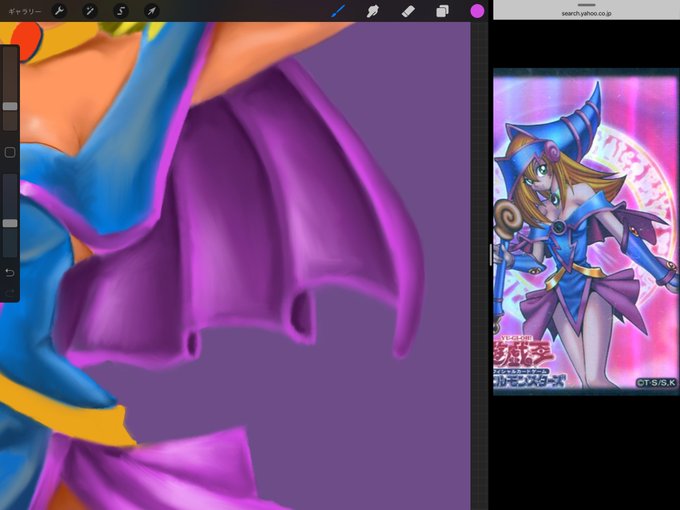
Task: Tap the undo arrow in sidebar
Action: click(10, 273)
